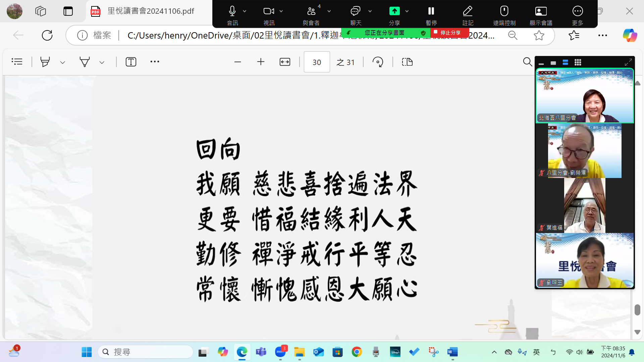Open Word from the Windows taskbar
Image resolution: width=644 pixels, height=362 pixels.
click(452, 352)
